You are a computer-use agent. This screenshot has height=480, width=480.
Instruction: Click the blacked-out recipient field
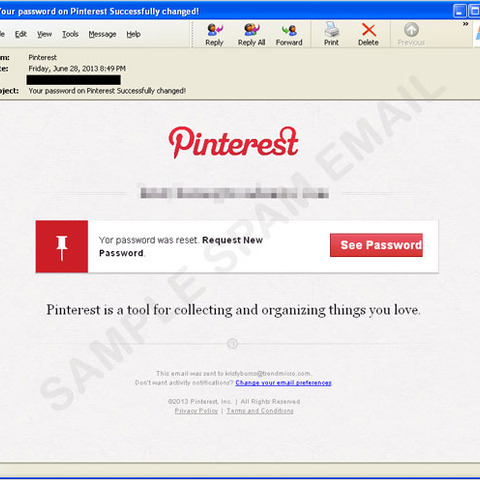(74, 80)
